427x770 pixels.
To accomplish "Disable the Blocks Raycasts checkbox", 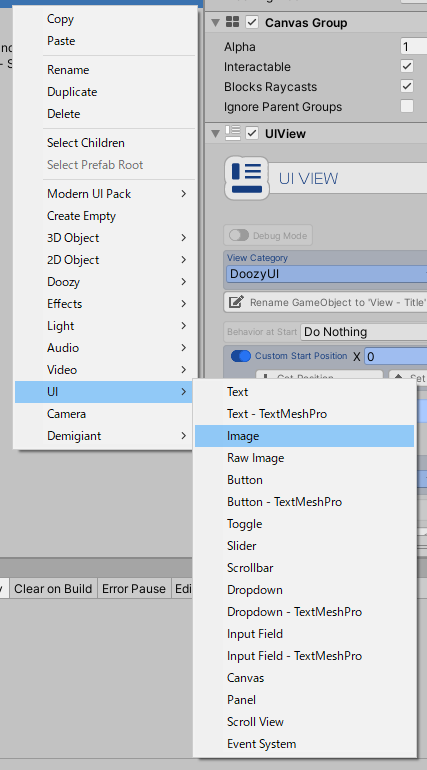I will (407, 86).
